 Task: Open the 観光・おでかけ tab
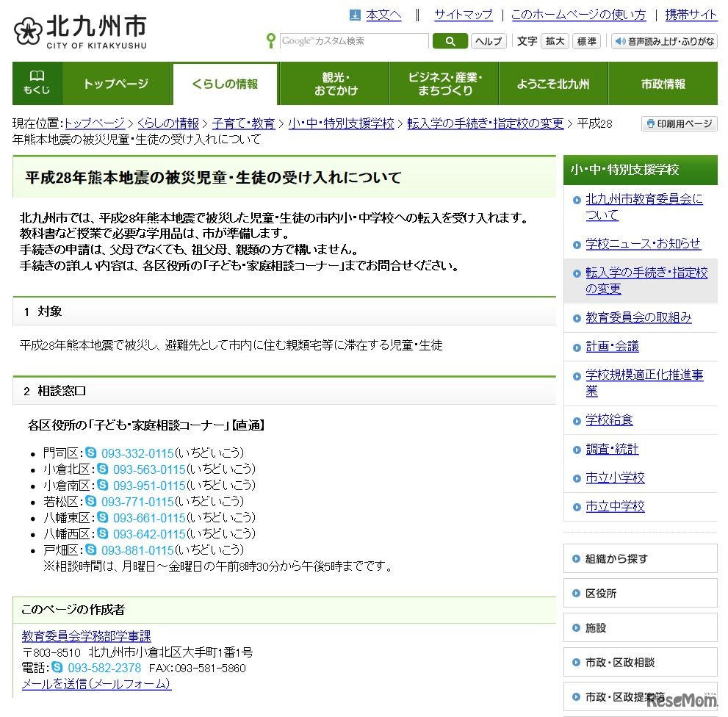(x=335, y=84)
